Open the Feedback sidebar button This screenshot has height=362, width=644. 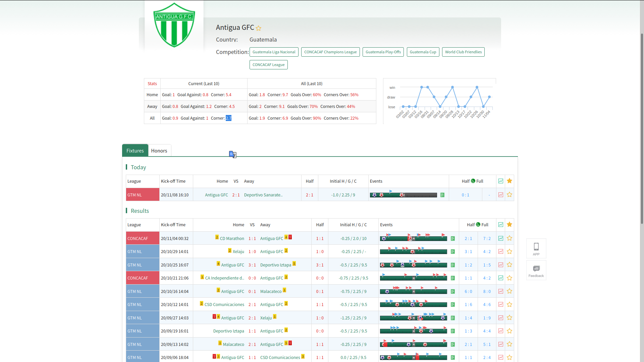[536, 270]
